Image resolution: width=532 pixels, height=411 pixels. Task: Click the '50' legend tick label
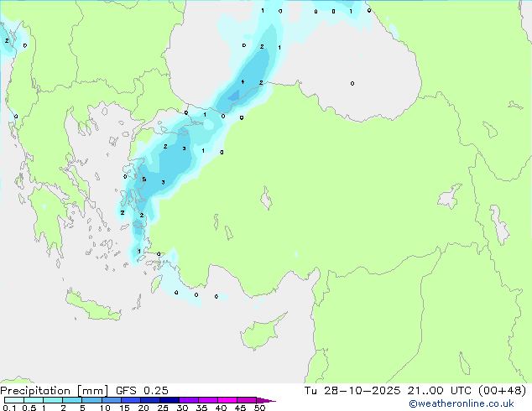click(x=259, y=408)
